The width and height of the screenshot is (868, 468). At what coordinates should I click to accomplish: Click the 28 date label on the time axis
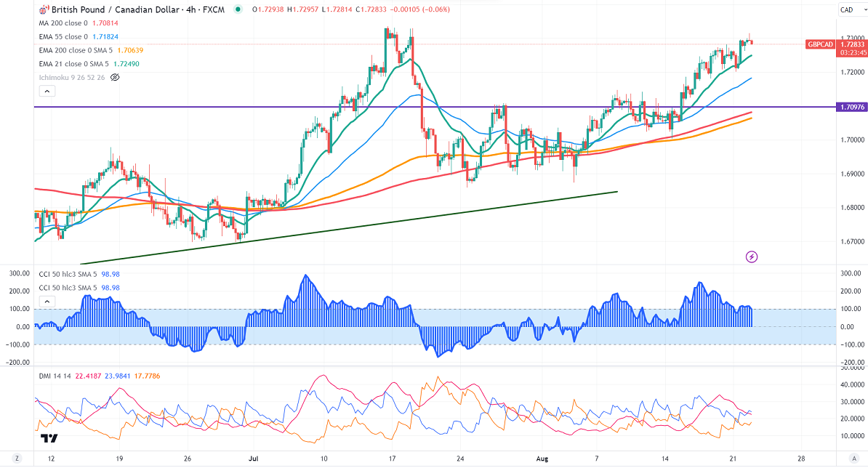point(801,459)
